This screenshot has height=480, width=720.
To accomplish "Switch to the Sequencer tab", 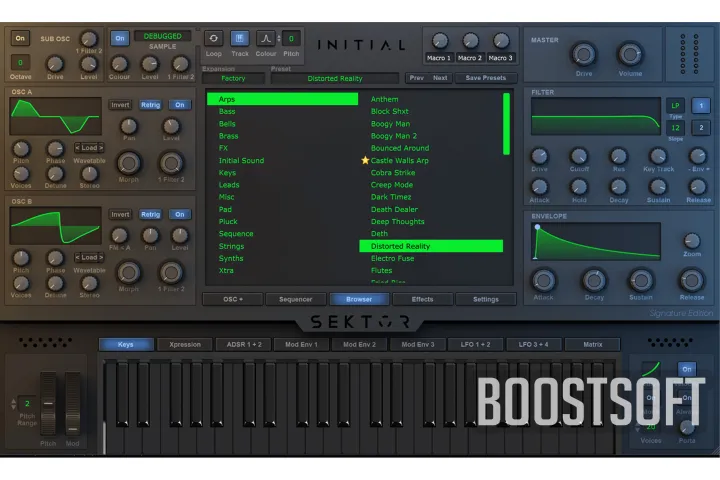I will tap(295, 299).
